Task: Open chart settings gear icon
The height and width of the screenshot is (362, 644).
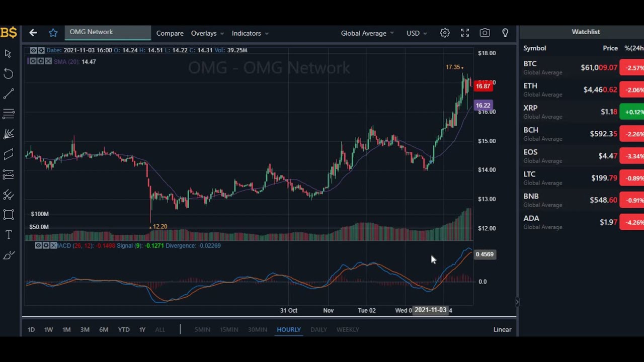Action: pos(445,33)
